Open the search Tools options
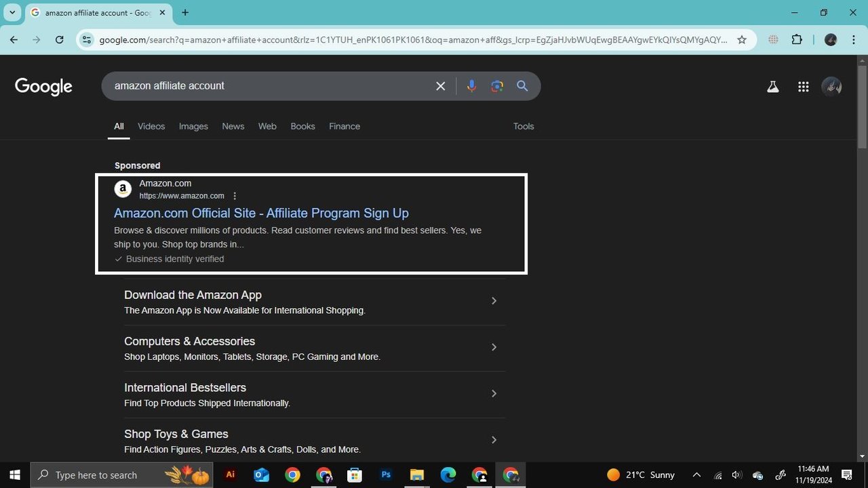 [x=524, y=126]
